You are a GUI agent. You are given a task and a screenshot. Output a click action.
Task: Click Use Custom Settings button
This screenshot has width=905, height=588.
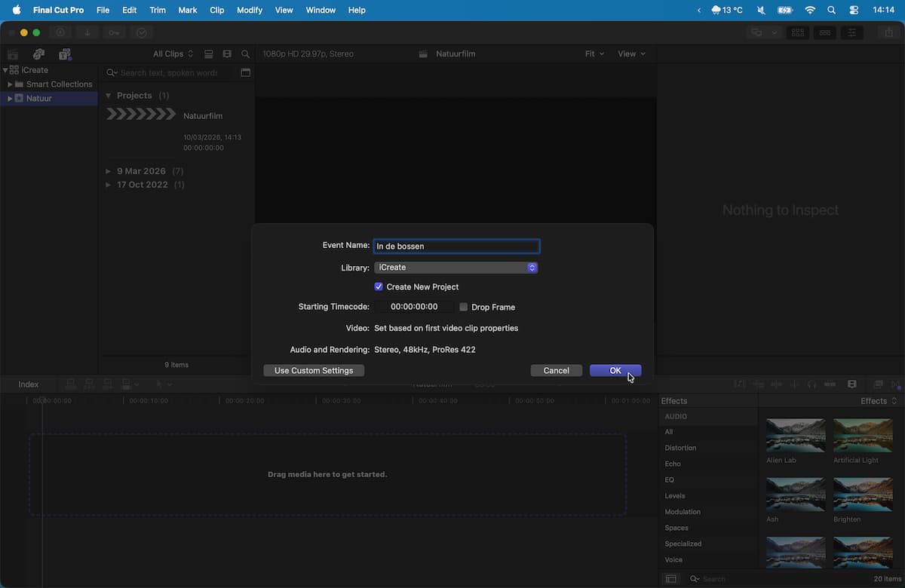[x=314, y=370]
